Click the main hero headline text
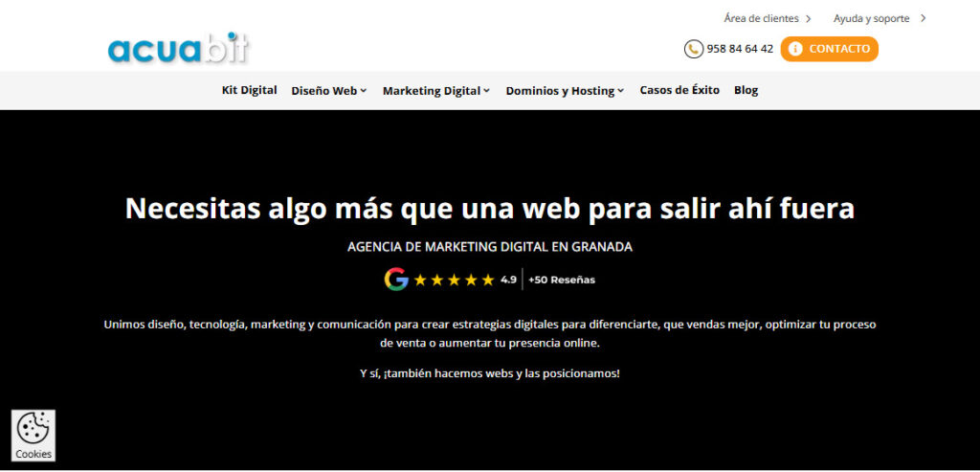The width and height of the screenshot is (980, 472). click(490, 208)
